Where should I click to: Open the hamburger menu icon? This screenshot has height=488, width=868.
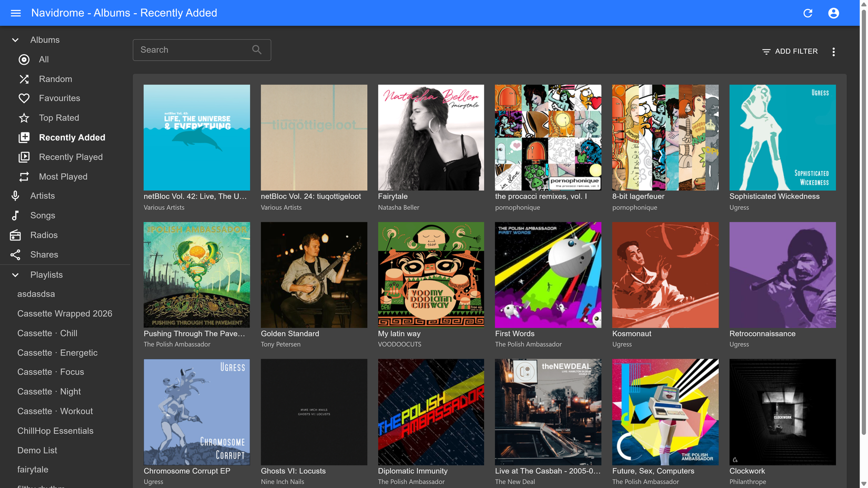tap(16, 13)
